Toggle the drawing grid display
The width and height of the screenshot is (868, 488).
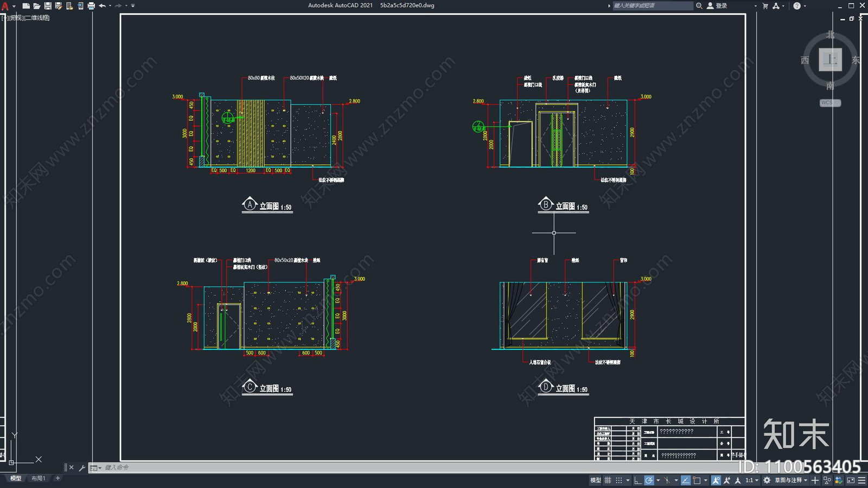pyautogui.click(x=608, y=480)
